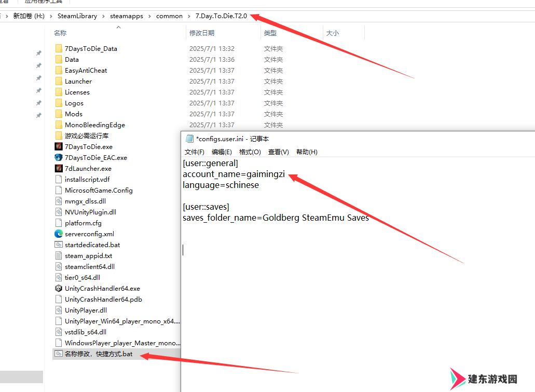This screenshot has height=392, width=535.
Task: Expand breadcrumb chevron before 新加卷 (H:)
Action: click(6, 16)
